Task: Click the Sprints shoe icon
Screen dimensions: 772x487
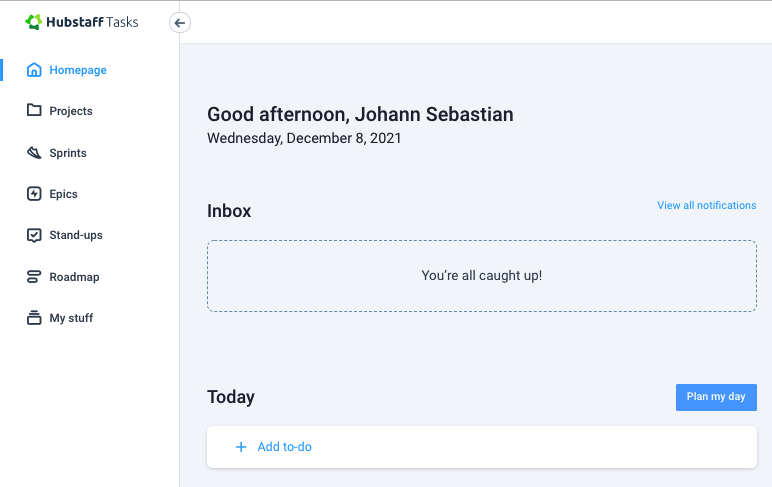Action: coord(34,153)
